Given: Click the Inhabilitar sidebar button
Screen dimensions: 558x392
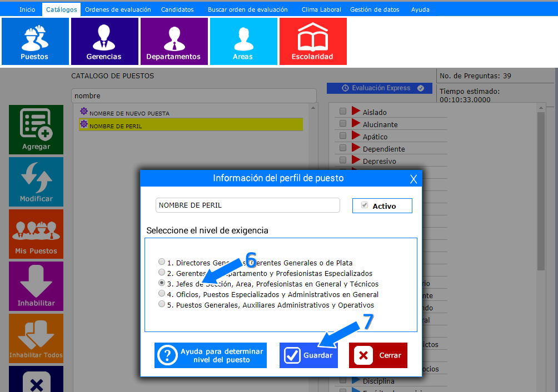Looking at the screenshot, I should (36, 286).
